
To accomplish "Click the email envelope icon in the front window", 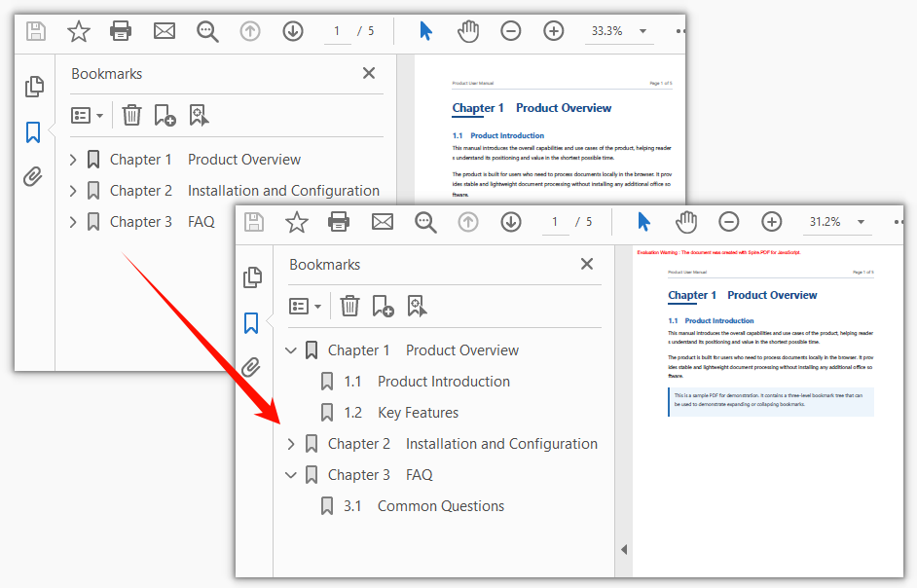I will pyautogui.click(x=383, y=222).
